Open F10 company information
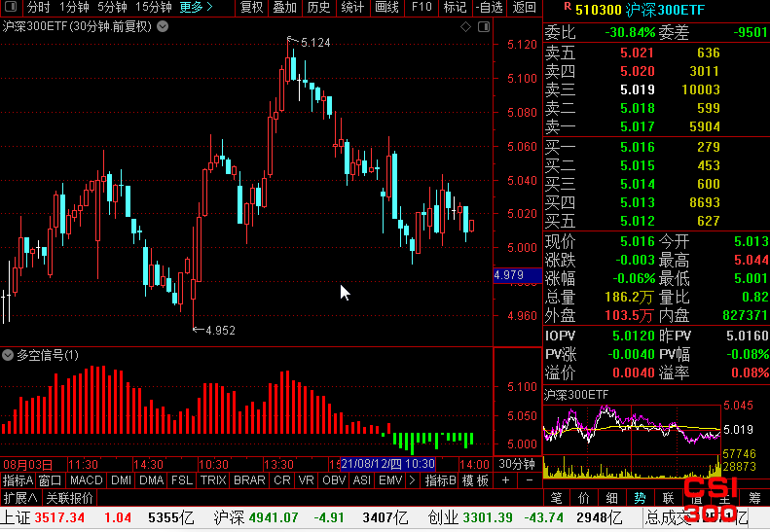This screenshot has width=770, height=532. click(422, 8)
